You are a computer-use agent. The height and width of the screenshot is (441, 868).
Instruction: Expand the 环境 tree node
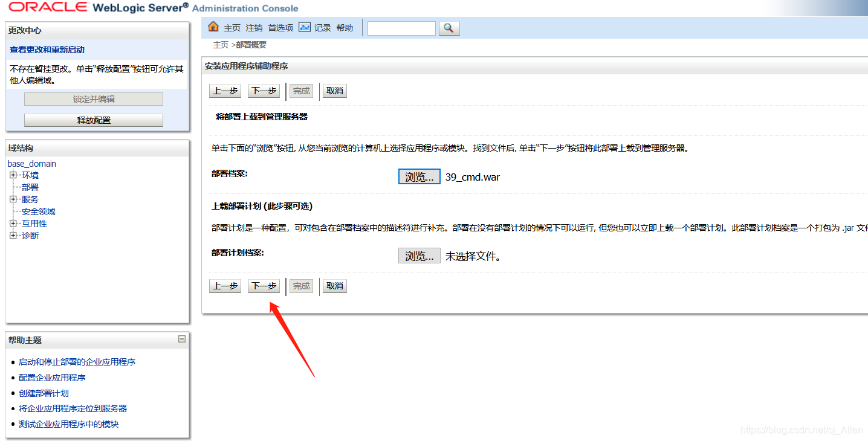[x=13, y=175]
